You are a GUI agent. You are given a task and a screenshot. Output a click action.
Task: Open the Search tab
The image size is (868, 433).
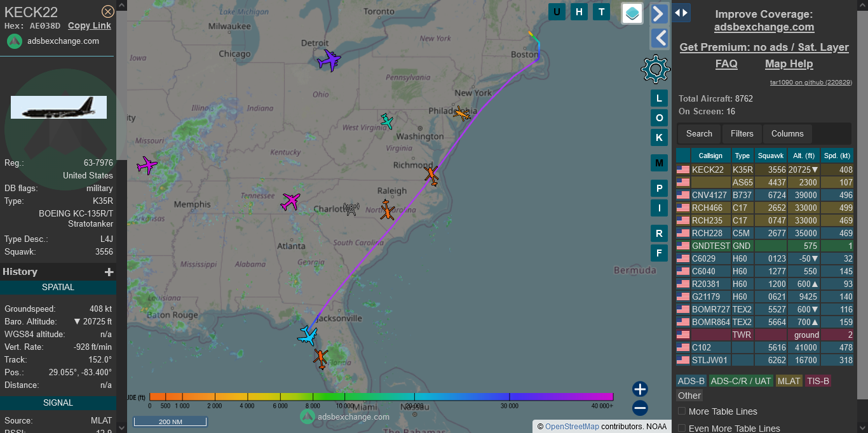pos(699,134)
